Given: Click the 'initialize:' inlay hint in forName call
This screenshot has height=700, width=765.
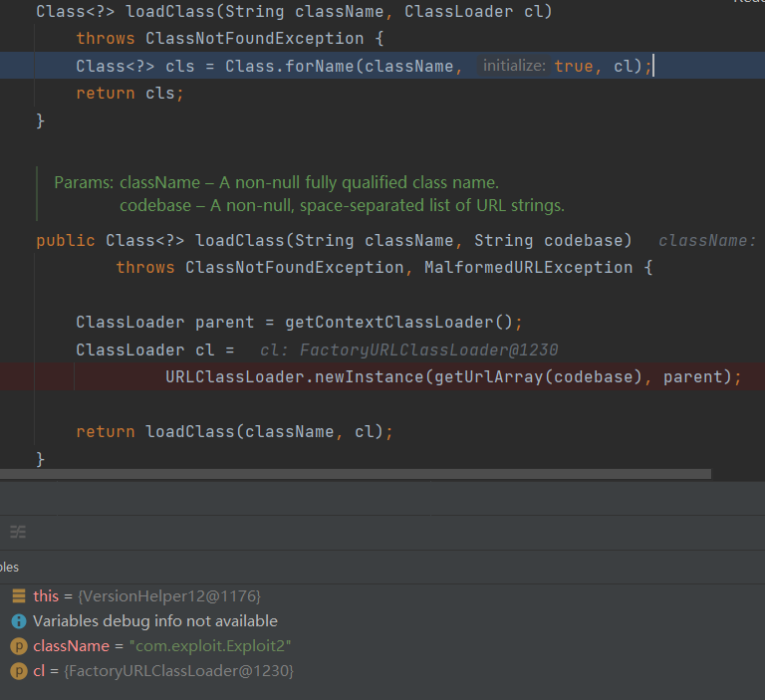Looking at the screenshot, I should pyautogui.click(x=514, y=66).
